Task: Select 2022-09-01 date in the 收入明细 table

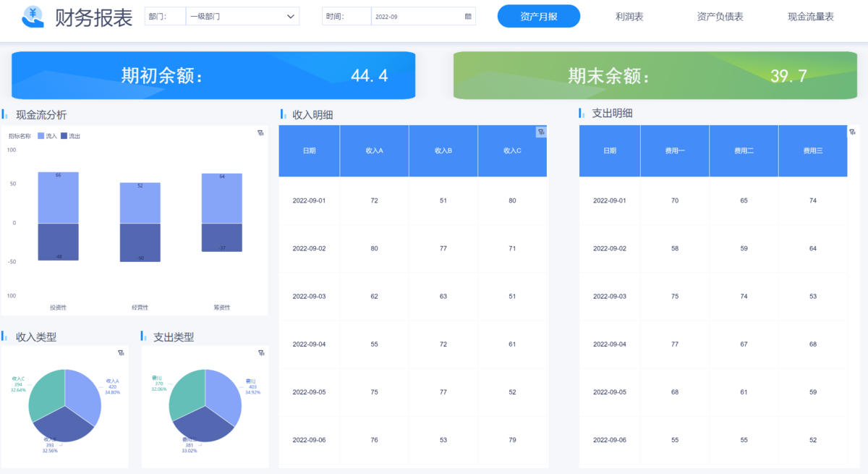Action: [x=309, y=200]
